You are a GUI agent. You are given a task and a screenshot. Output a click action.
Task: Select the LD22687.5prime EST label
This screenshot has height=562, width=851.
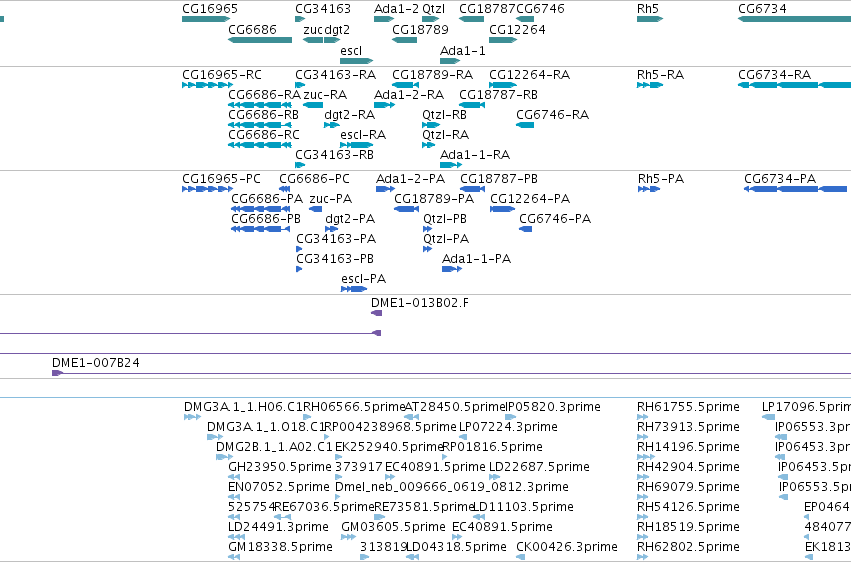[539, 467]
